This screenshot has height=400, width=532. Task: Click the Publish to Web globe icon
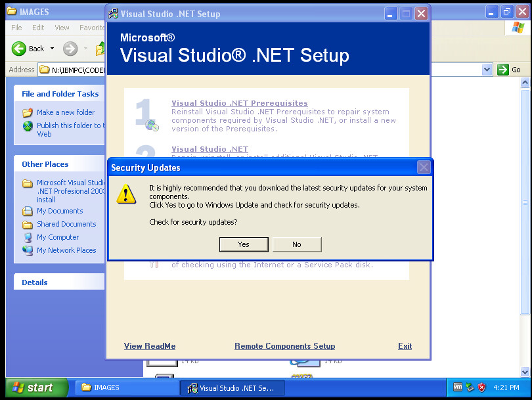click(28, 126)
